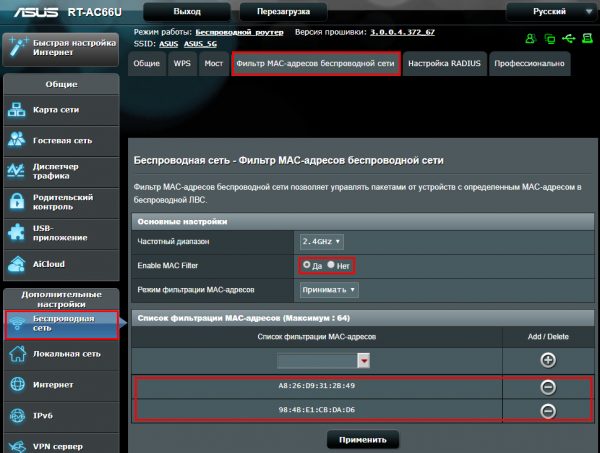Screen dimensions: 600x453
Task: Click the Применить button
Action: coord(363,439)
